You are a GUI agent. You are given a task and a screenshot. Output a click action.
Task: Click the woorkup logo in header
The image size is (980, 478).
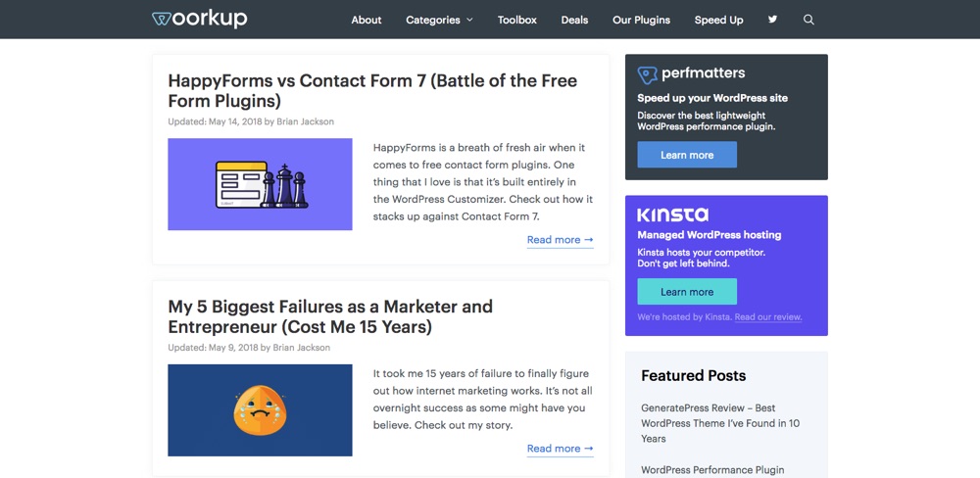click(x=200, y=19)
